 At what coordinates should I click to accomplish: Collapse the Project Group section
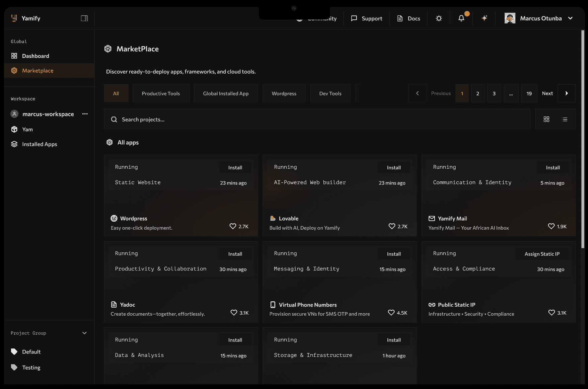click(x=84, y=333)
